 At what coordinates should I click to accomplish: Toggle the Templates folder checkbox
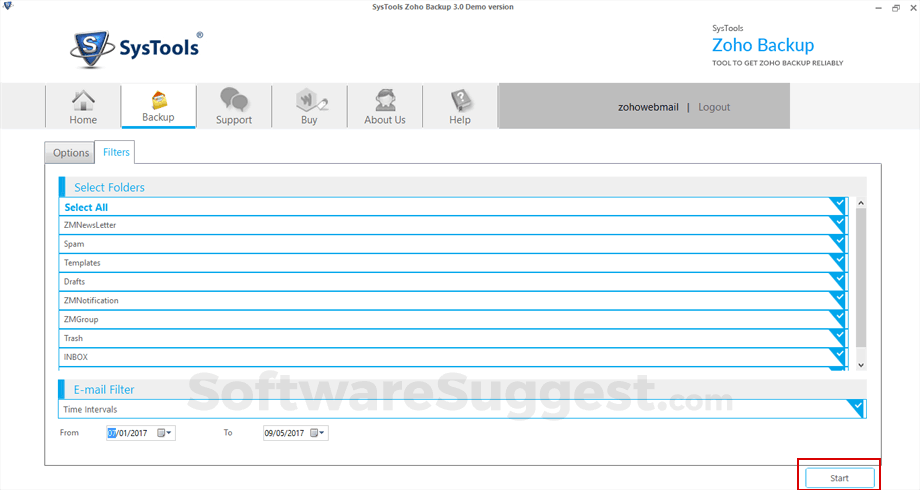pyautogui.click(x=838, y=261)
